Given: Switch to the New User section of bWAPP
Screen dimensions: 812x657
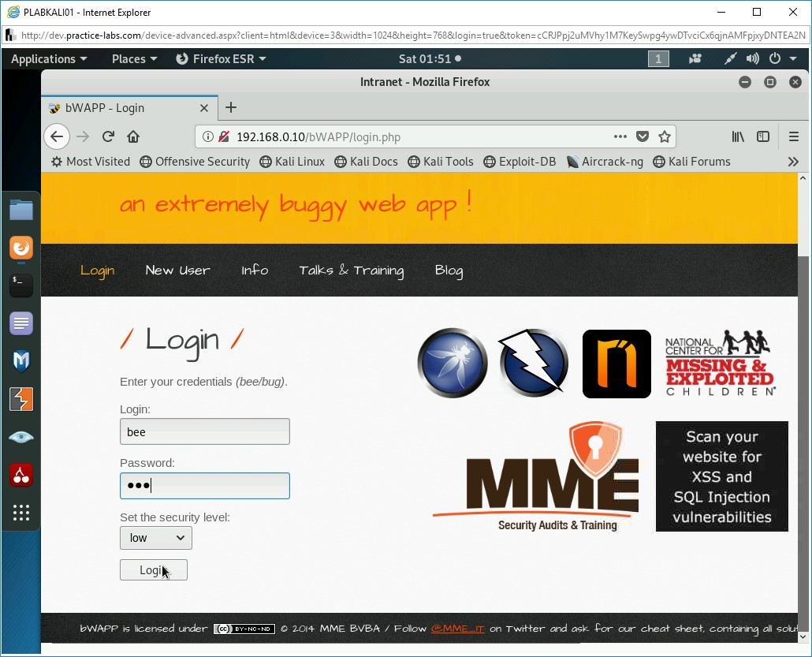Looking at the screenshot, I should coord(177,271).
